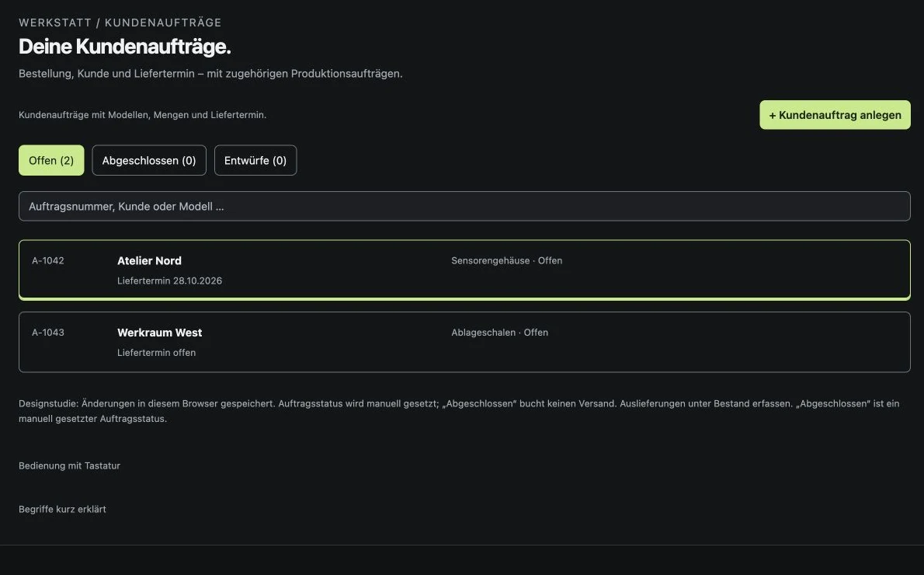Open the Atelier Nord customer name
This screenshot has width=924, height=575.
tap(149, 260)
